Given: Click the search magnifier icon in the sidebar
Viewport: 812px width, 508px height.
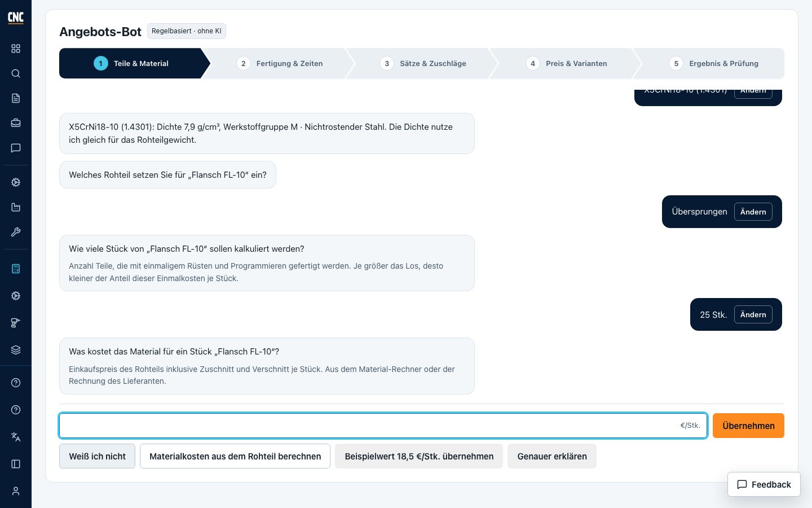Looking at the screenshot, I should [16, 73].
